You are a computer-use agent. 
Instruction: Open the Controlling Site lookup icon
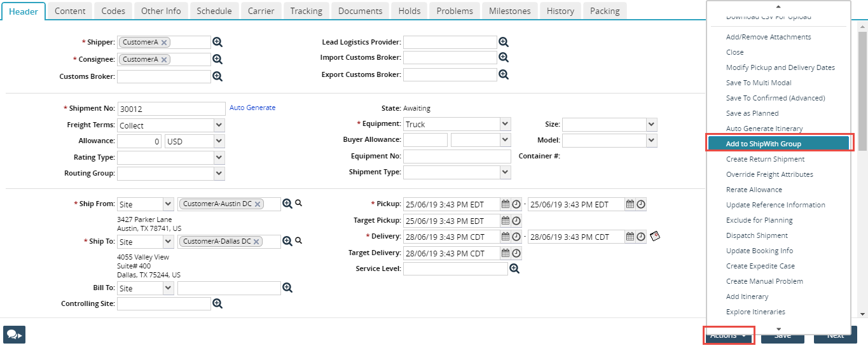[217, 304]
